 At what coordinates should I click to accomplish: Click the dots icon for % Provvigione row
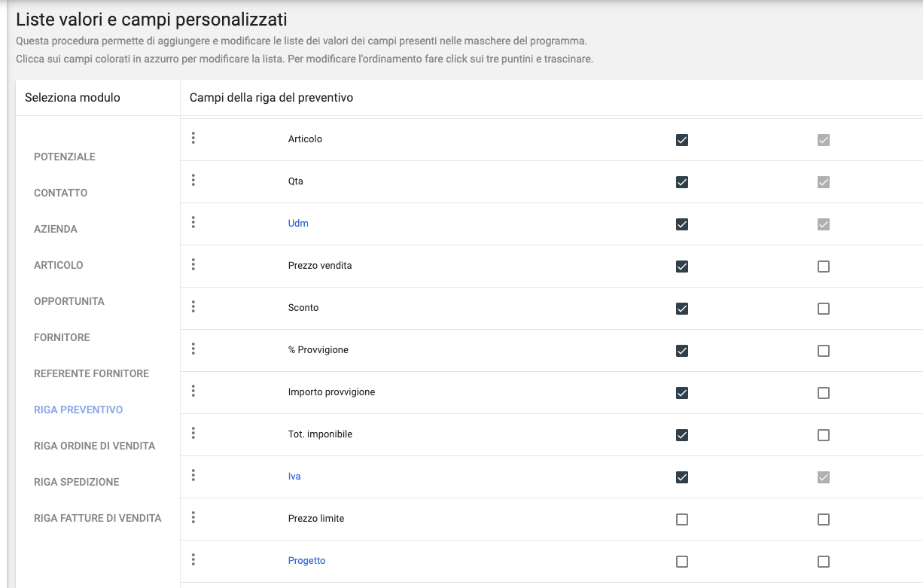click(193, 349)
